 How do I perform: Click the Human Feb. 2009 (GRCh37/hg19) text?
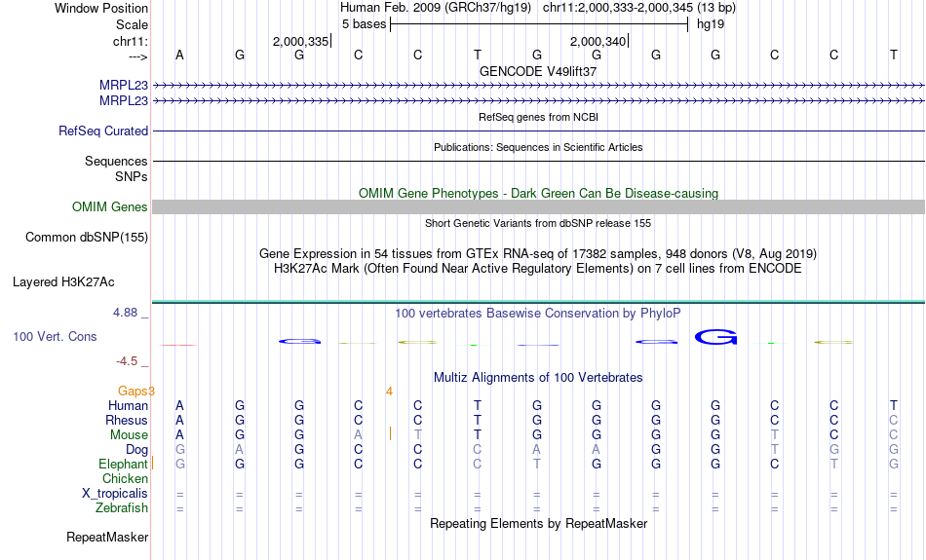tap(436, 8)
